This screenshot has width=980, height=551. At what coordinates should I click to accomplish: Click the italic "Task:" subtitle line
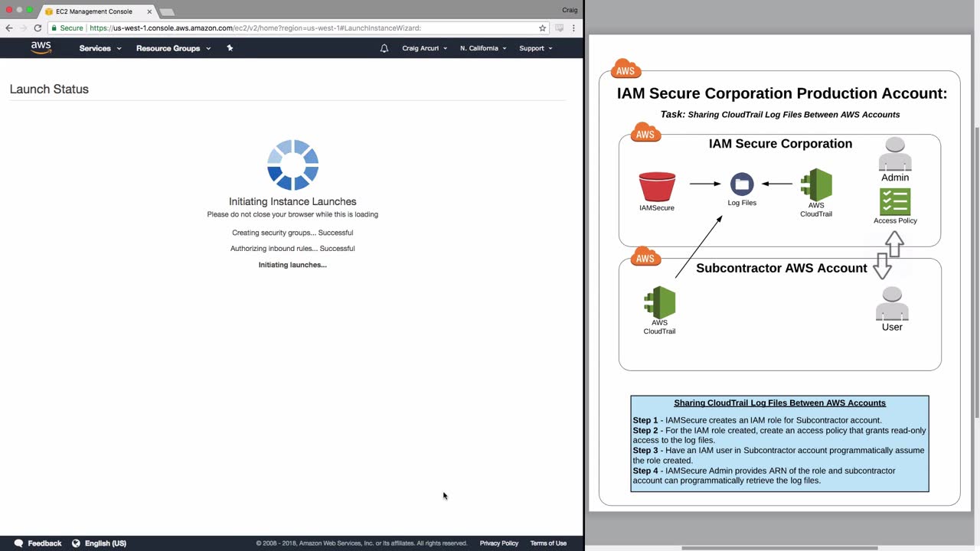click(780, 115)
